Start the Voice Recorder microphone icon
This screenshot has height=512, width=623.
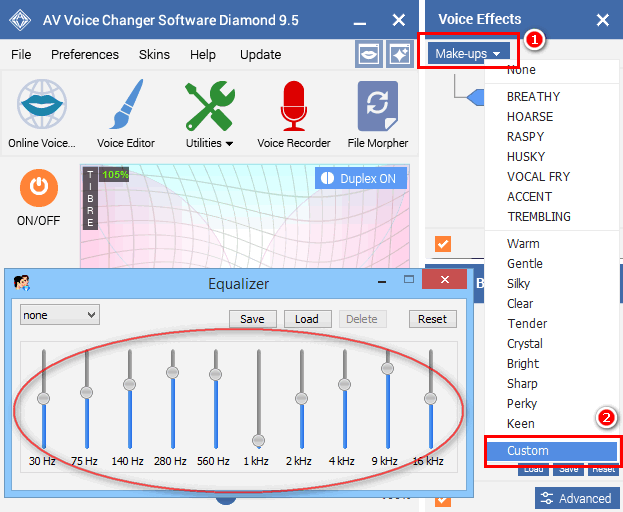[294, 106]
